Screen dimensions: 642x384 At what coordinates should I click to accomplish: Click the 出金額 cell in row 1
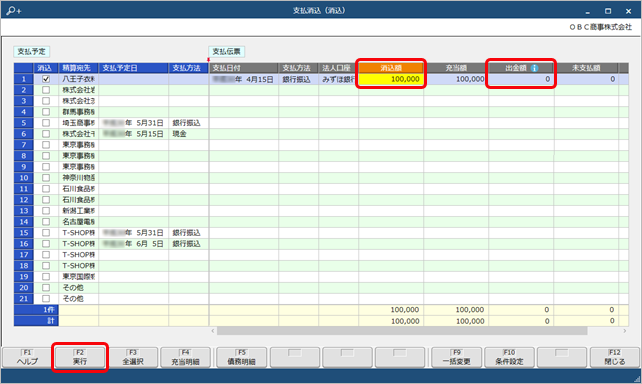[x=521, y=79]
